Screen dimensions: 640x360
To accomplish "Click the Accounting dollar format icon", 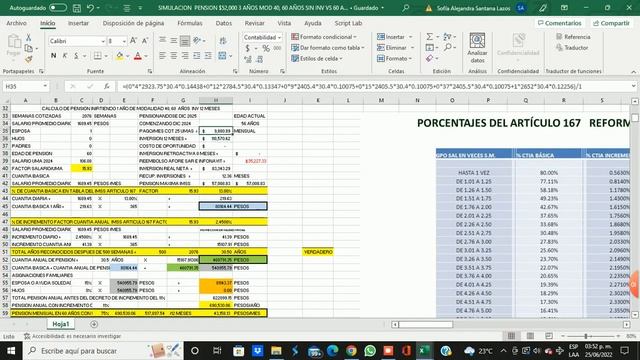I will point(247,49).
